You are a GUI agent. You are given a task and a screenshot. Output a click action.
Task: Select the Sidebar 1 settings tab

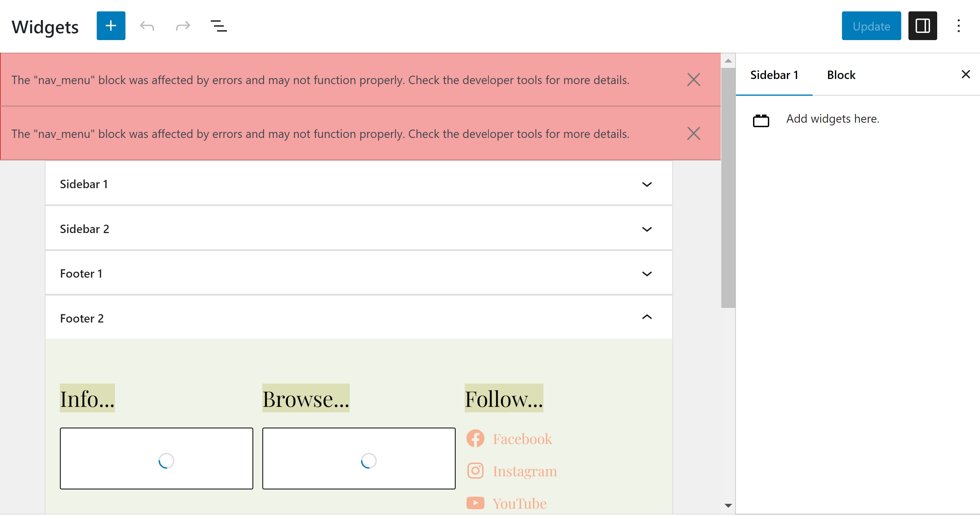[774, 75]
